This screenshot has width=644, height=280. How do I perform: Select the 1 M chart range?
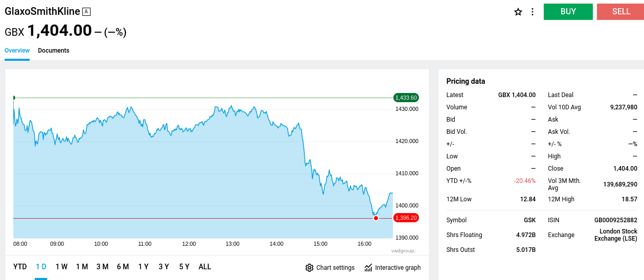coord(82,267)
